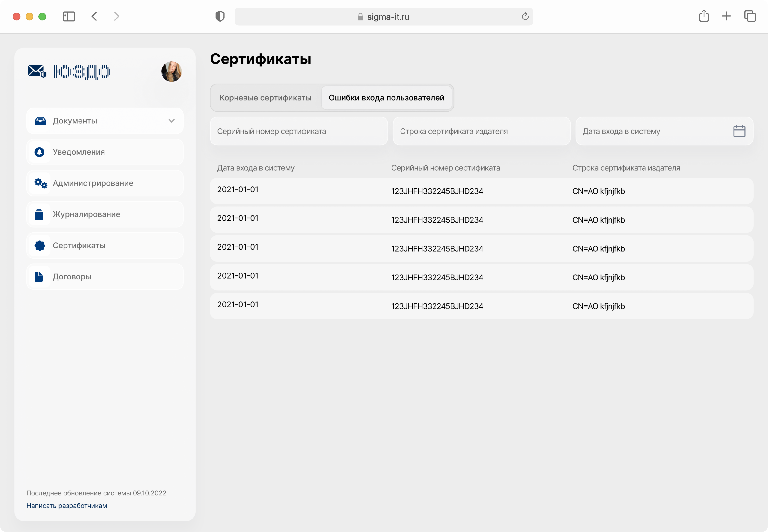Click the user avatar photo

point(171,71)
